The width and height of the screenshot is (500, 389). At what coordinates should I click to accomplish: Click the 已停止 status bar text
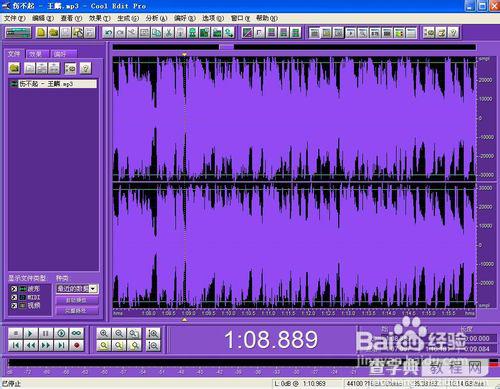pos(12,384)
